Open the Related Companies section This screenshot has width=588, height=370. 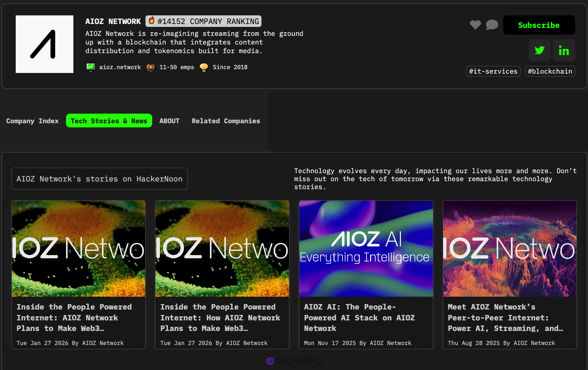tap(226, 121)
